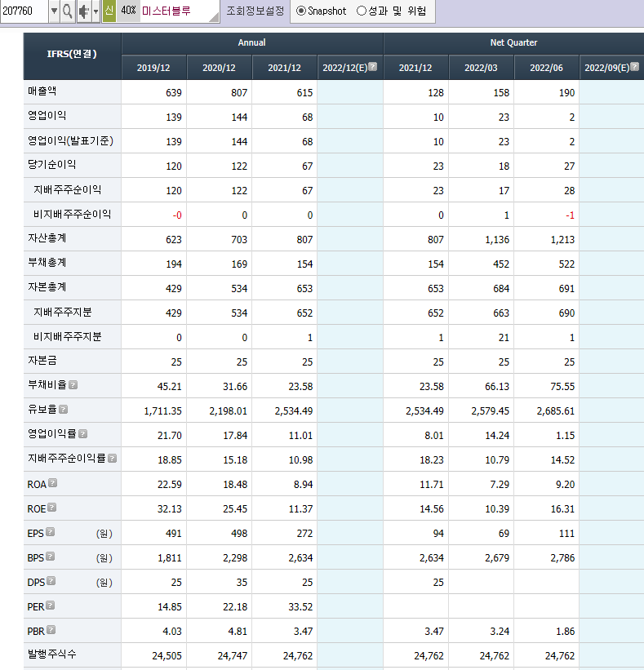This screenshot has width=644, height=670.
Task: Click the 영업이익(발표기준) row label
Action: pyautogui.click(x=70, y=140)
